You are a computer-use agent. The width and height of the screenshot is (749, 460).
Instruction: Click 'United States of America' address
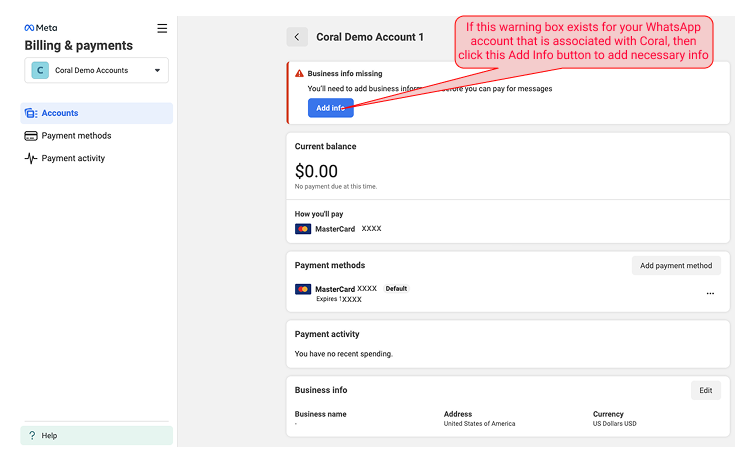(479, 424)
